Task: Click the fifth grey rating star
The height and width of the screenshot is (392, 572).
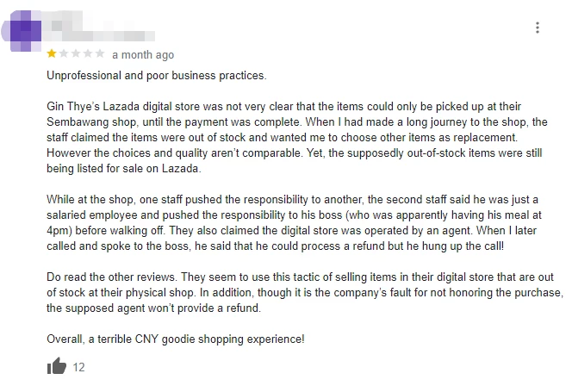Action: tap(100, 54)
